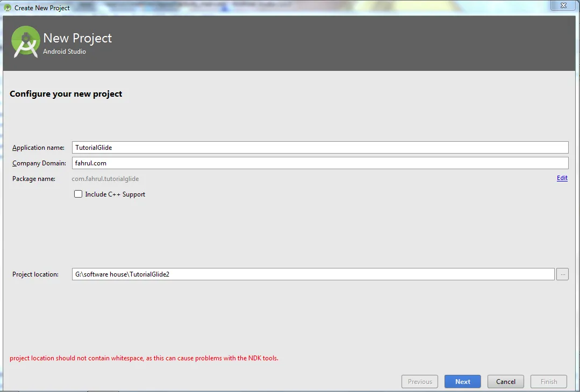Click the 'Android Studio' subtitle text
This screenshot has width=580, height=392.
tap(65, 52)
